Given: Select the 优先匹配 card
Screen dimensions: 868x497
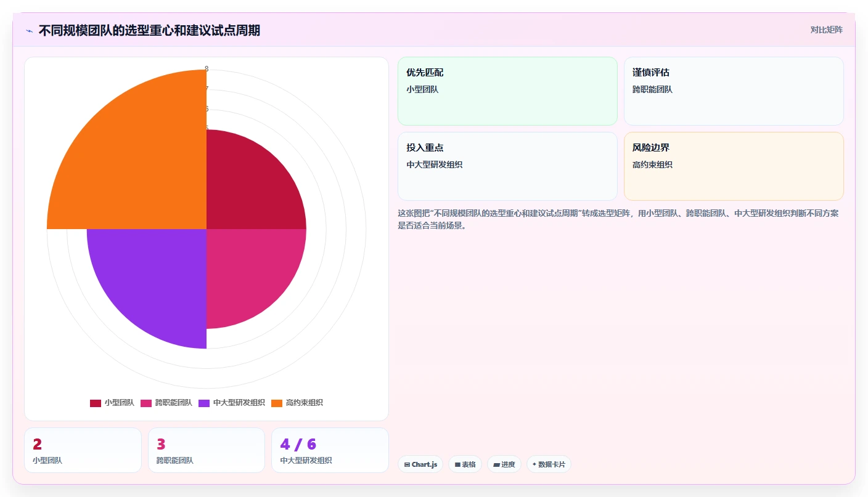Looking at the screenshot, I should [507, 91].
